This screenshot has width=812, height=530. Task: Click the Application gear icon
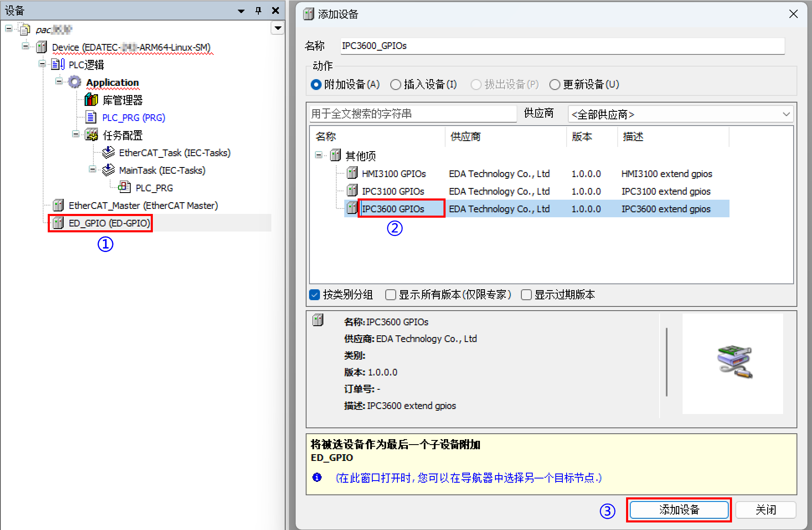[x=74, y=82]
